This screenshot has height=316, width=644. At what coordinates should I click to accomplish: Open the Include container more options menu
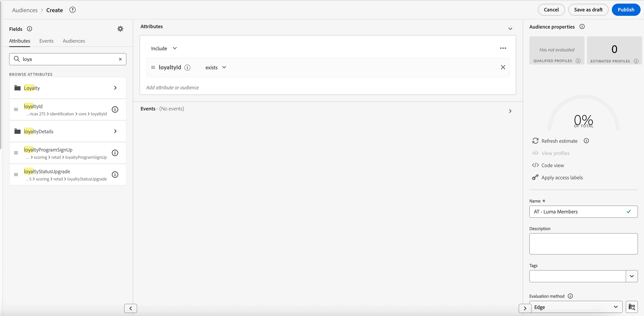coord(503,48)
